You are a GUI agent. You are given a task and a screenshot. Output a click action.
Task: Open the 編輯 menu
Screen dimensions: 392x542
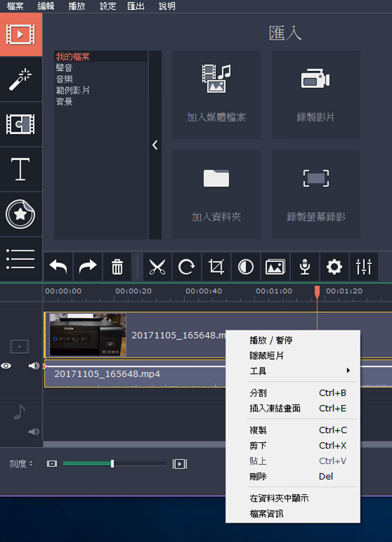46,6
